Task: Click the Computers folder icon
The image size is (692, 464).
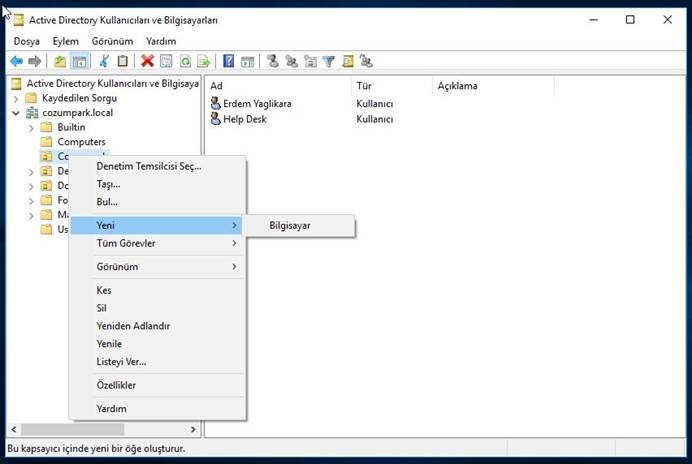Action: pyautogui.click(x=46, y=142)
